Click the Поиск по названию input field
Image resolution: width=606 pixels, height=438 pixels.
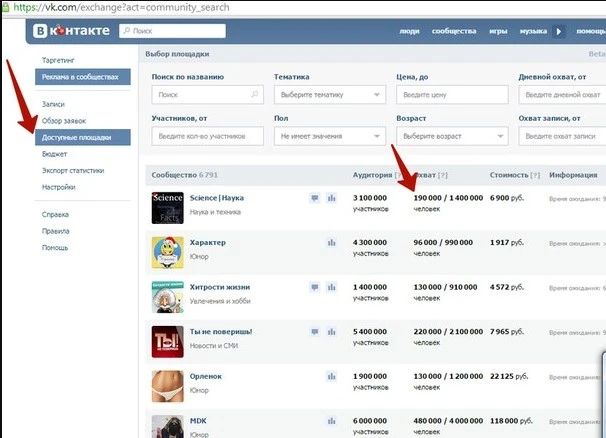coord(208,95)
